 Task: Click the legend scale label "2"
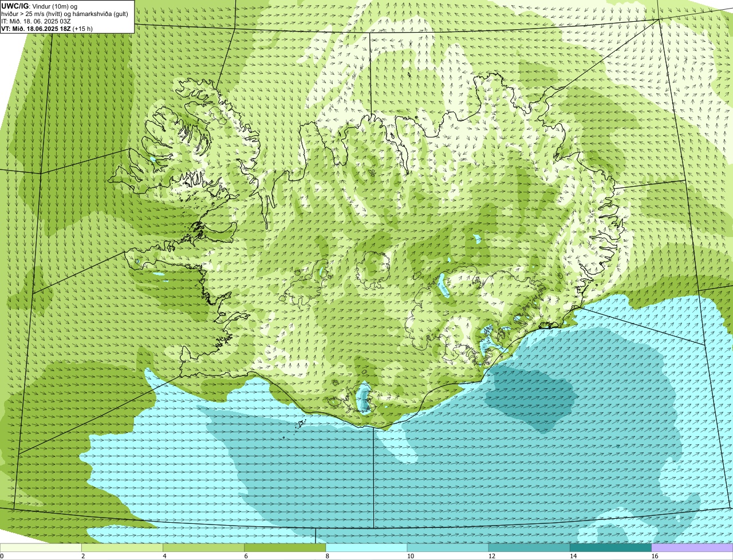click(83, 556)
